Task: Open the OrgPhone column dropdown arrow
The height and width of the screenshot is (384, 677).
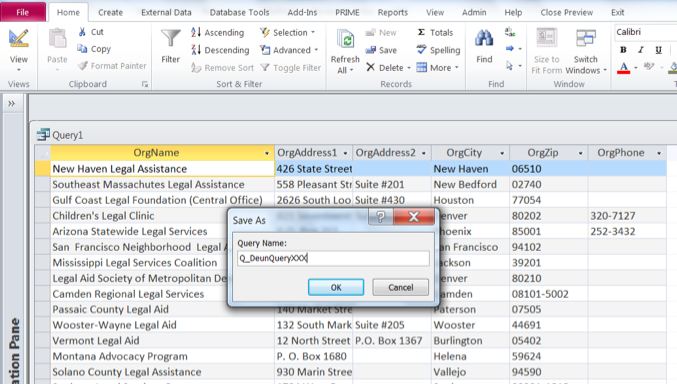Action: click(659, 153)
